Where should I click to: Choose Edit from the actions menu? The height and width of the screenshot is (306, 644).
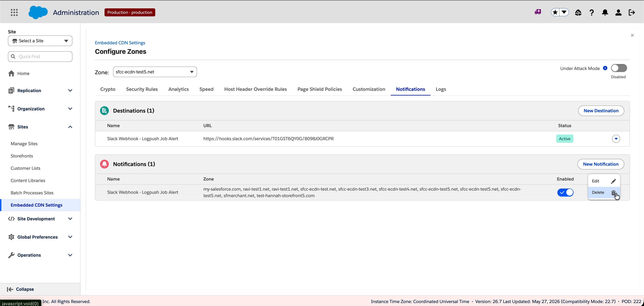[x=604, y=181]
